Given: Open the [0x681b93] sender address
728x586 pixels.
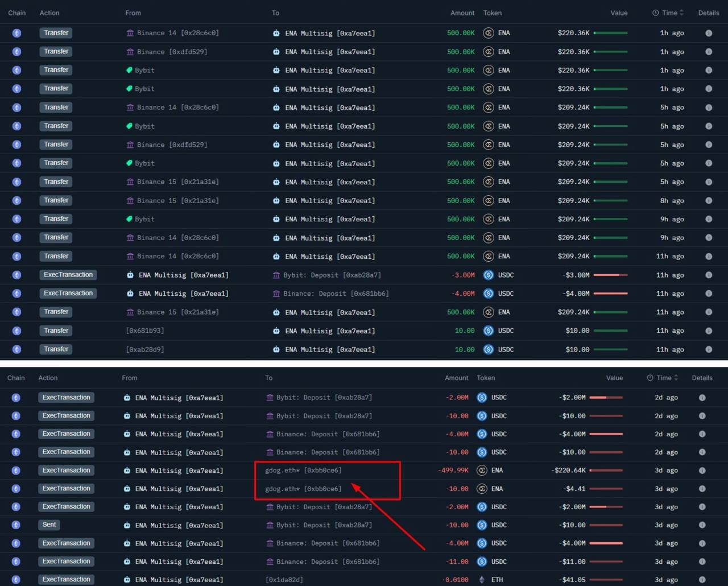Looking at the screenshot, I should coord(144,331).
